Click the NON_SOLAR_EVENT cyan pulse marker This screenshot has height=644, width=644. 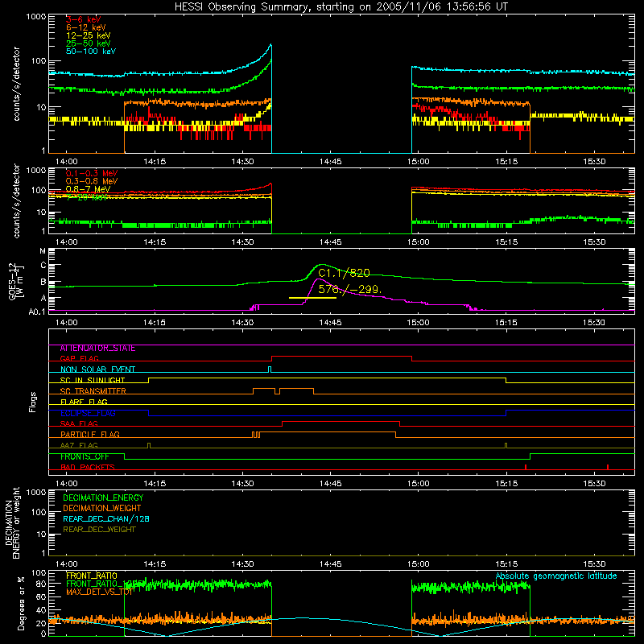pyautogui.click(x=270, y=369)
